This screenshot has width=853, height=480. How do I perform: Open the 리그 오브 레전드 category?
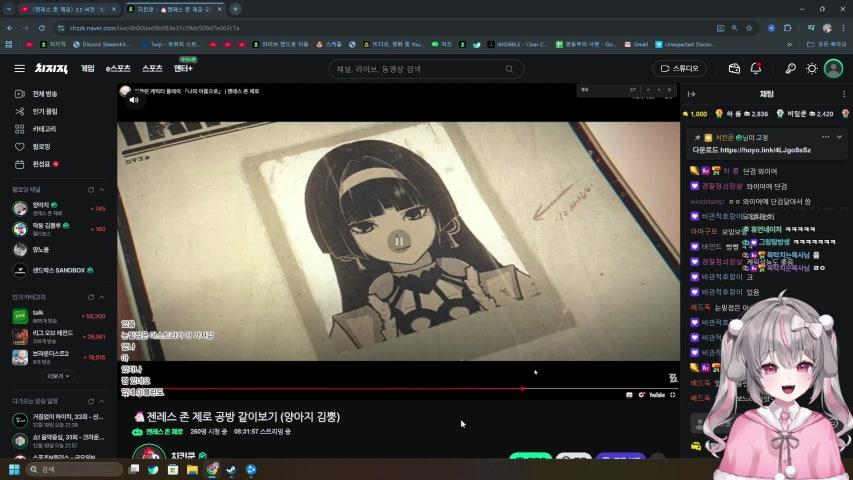(59, 337)
